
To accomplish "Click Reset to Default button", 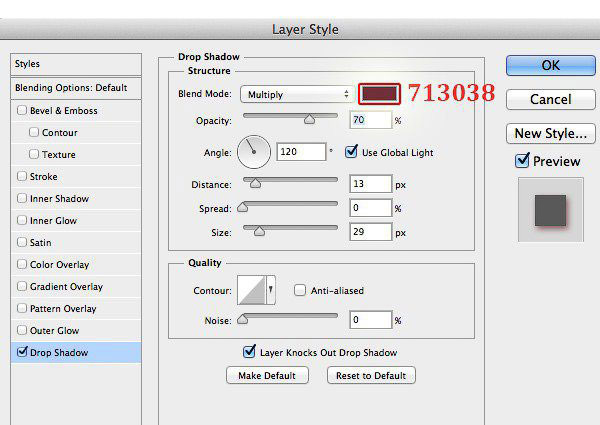I will [x=371, y=375].
